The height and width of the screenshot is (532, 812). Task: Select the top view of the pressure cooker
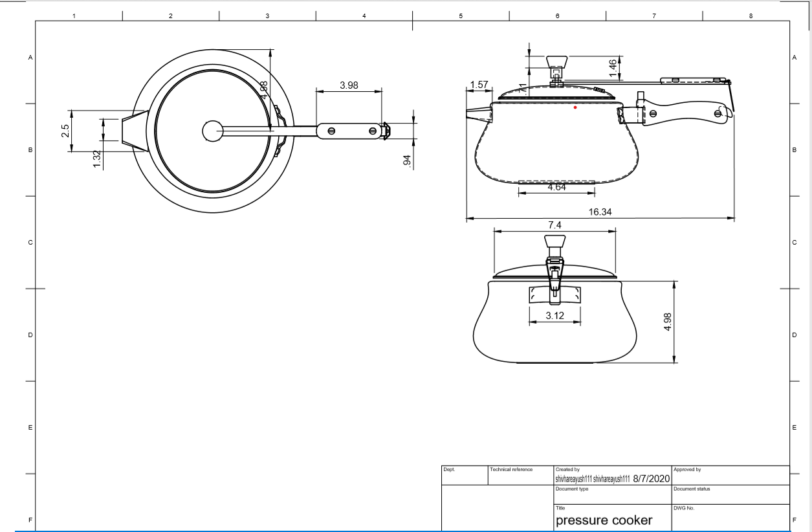point(214,129)
